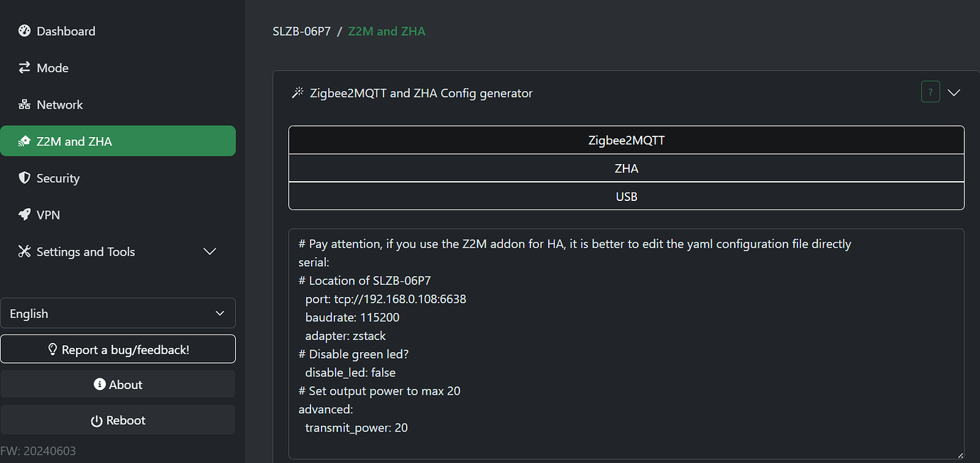
Task: Select the Zigbee2MQTT config tab
Action: coord(626,141)
